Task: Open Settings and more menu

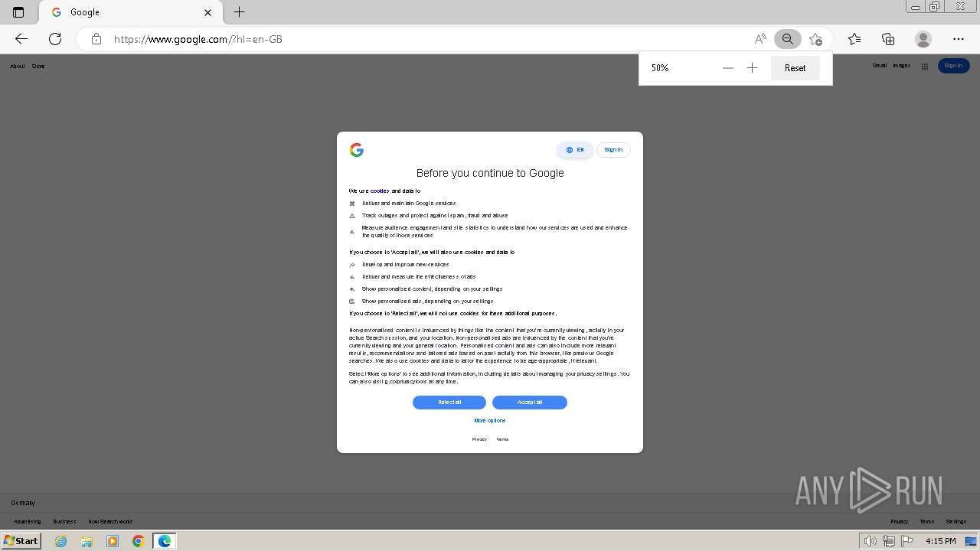Action: coord(959,39)
